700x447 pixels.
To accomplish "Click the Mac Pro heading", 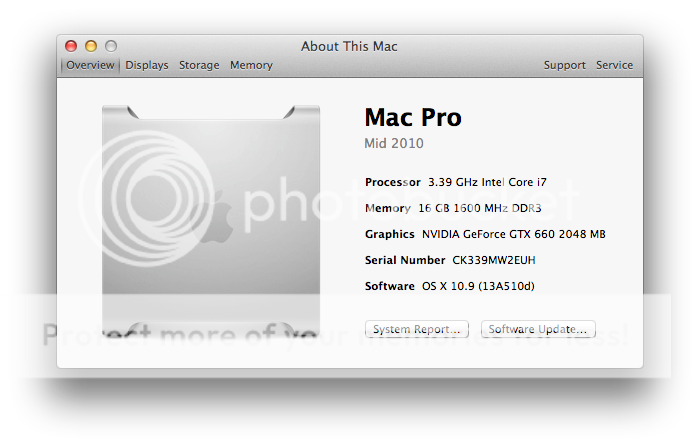I will click(413, 117).
